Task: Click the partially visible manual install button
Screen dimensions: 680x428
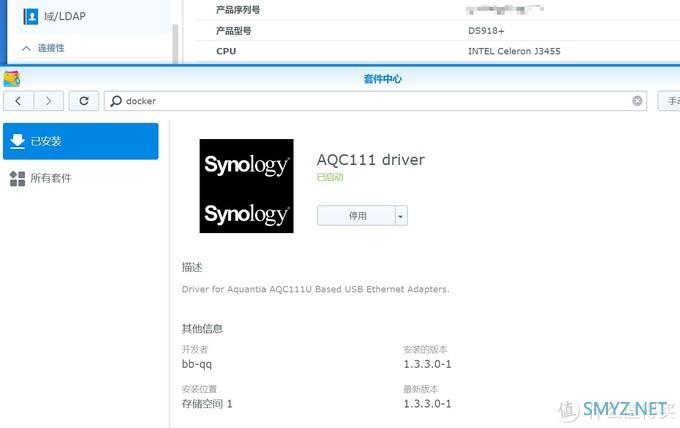Action: [669, 101]
